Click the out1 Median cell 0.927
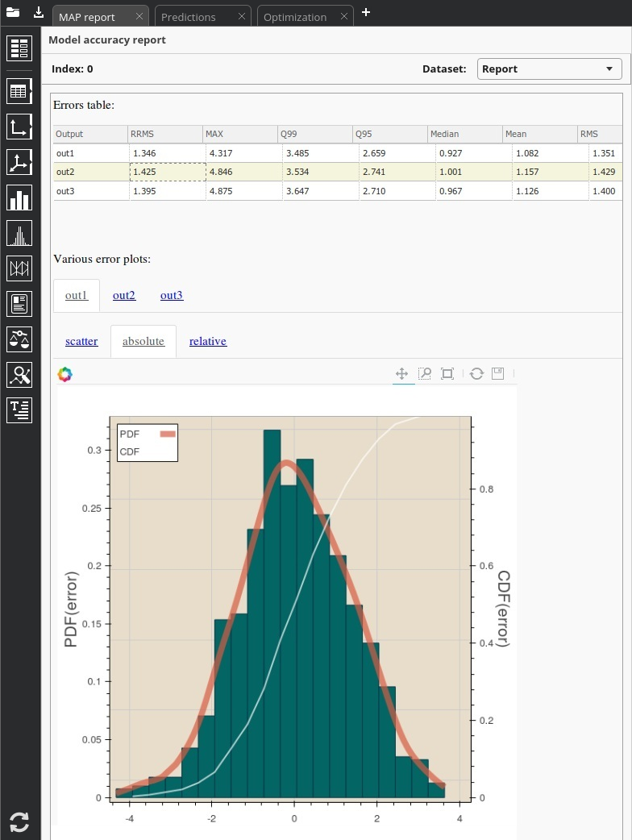 pos(474,153)
